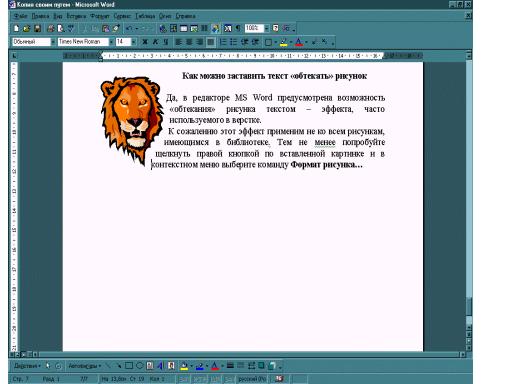Toggle Show/Hide paragraph marks ¶

(238, 28)
